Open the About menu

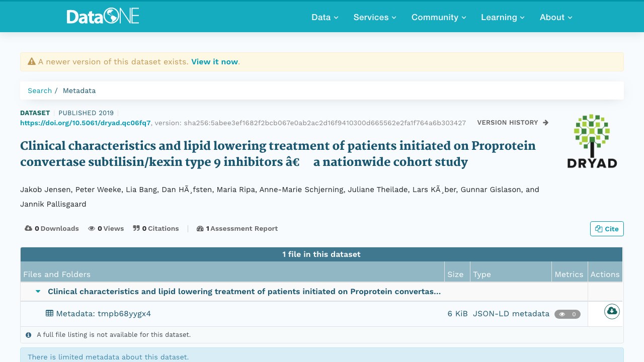point(556,17)
